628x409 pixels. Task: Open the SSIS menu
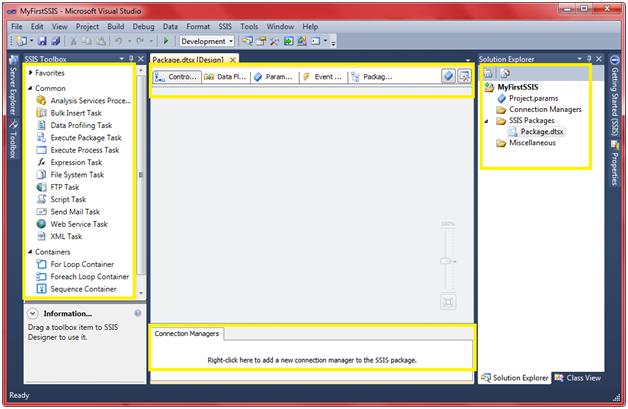[x=225, y=26]
